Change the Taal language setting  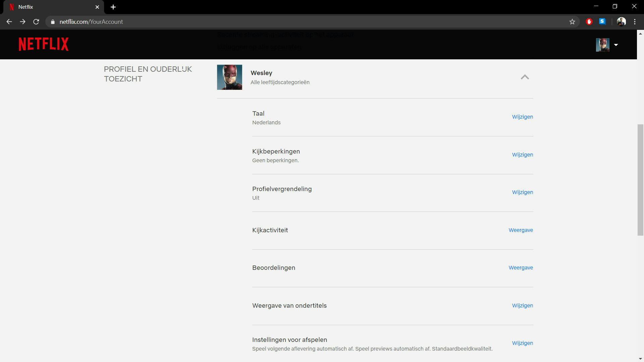click(x=522, y=117)
